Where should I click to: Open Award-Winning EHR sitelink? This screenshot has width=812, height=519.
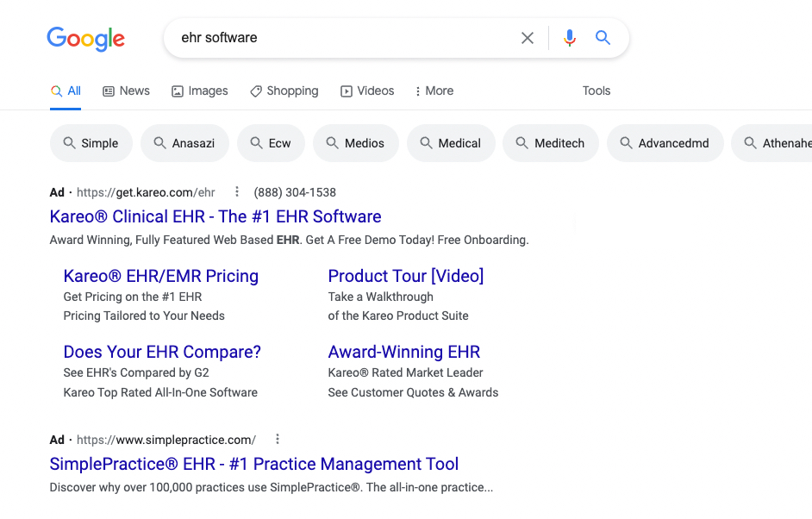[x=404, y=353]
